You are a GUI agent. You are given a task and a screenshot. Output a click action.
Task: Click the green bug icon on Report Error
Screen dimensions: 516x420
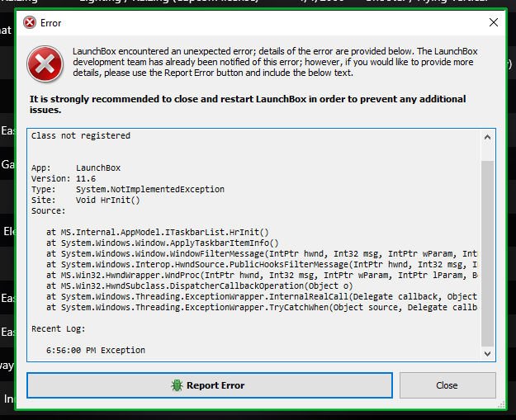[x=177, y=385]
